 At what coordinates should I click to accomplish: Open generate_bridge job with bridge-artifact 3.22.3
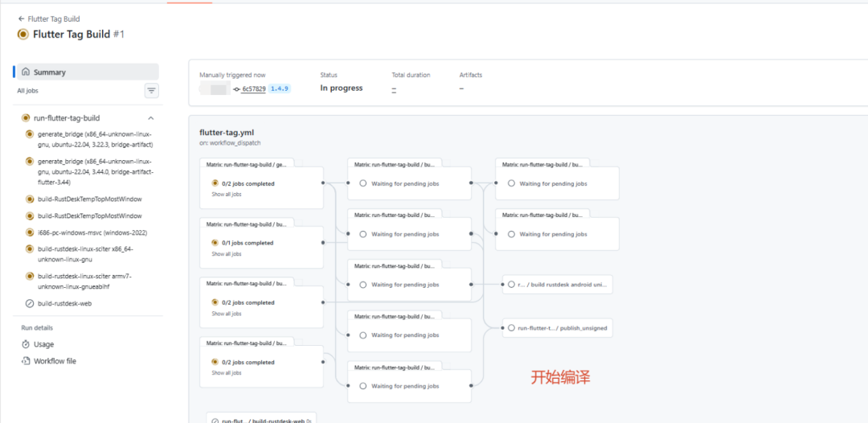(95, 139)
